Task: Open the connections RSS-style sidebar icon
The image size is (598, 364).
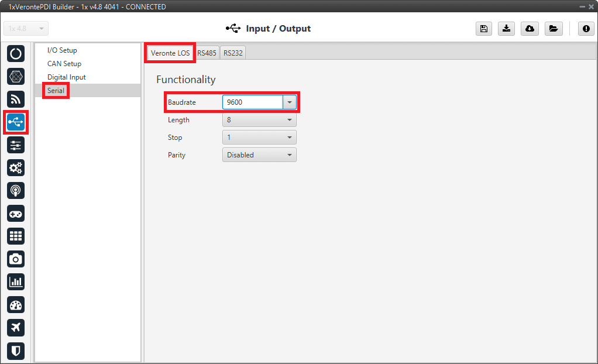Action: [16, 99]
